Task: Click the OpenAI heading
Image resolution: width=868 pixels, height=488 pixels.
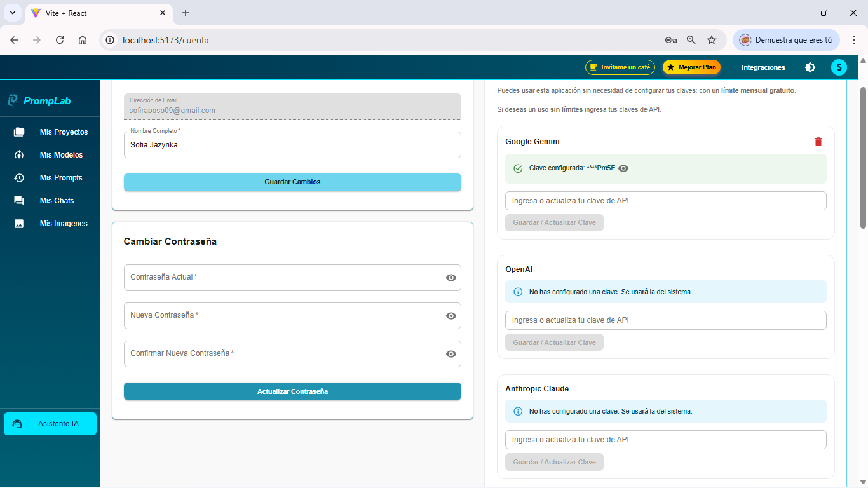Action: (x=519, y=269)
